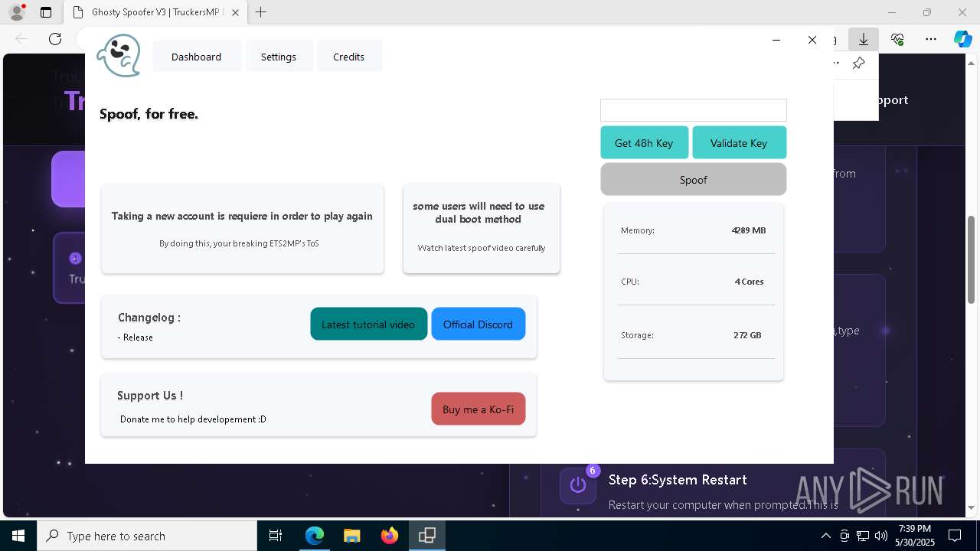Minimize the Ghosty Spoofer window
The image size is (980, 551).
point(776,40)
